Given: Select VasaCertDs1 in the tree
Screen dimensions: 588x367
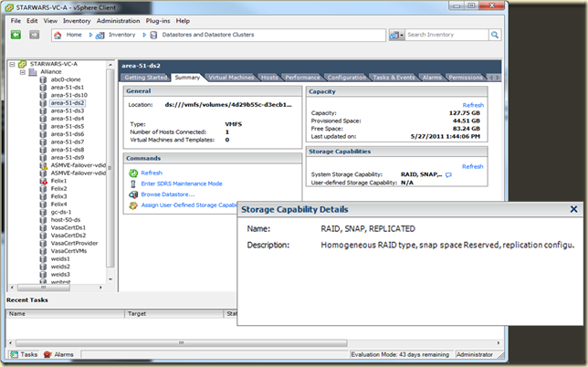Looking at the screenshot, I should (68, 228).
